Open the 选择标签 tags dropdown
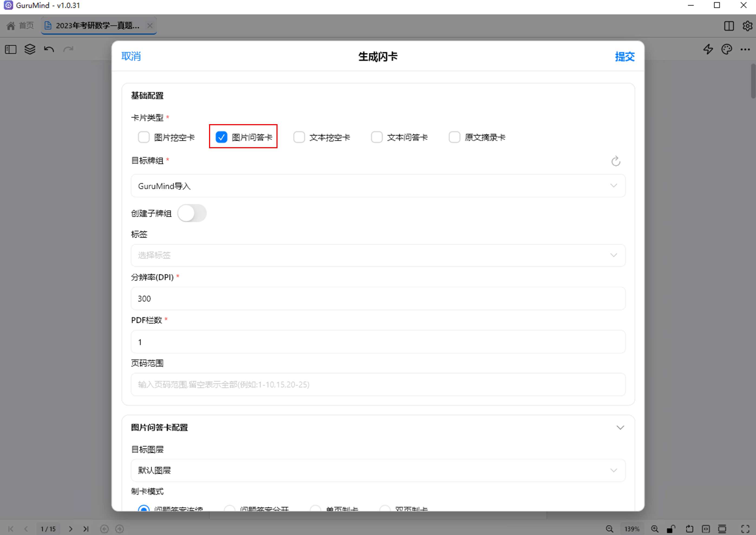Image resolution: width=756 pixels, height=535 pixels. (x=378, y=255)
